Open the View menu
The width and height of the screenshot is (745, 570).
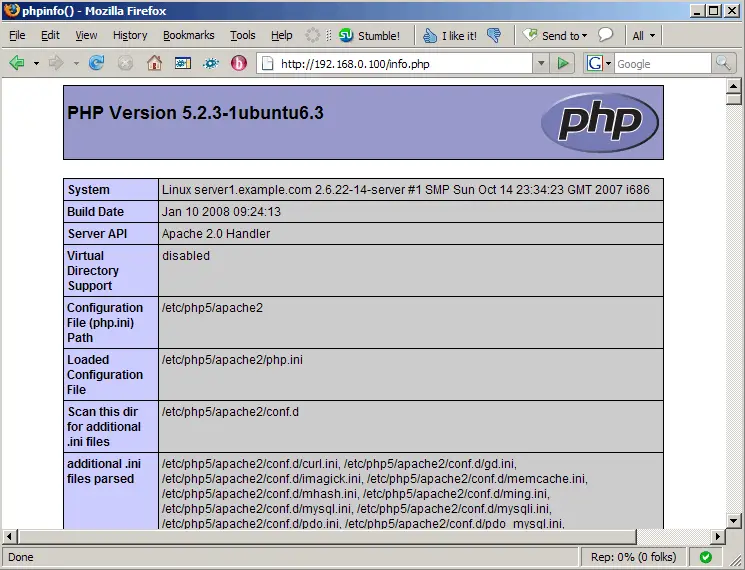tap(86, 35)
